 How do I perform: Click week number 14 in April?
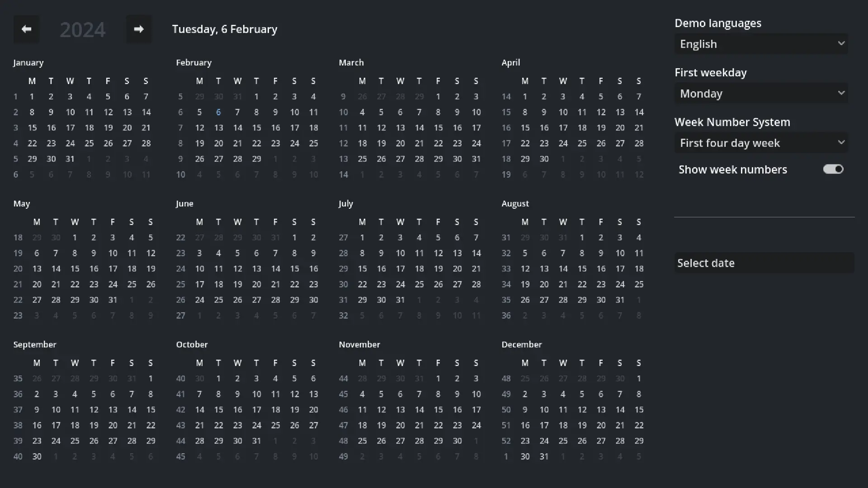coord(506,97)
